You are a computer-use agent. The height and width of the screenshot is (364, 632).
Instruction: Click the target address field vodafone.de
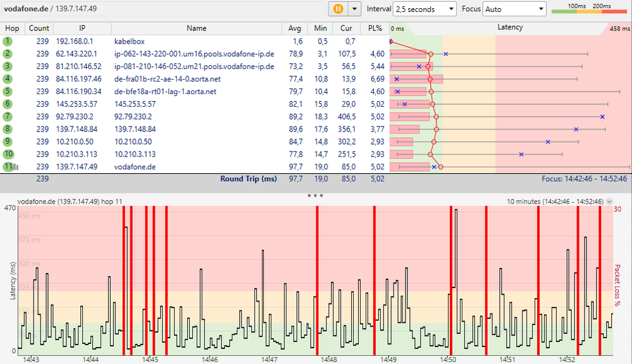[164, 8]
